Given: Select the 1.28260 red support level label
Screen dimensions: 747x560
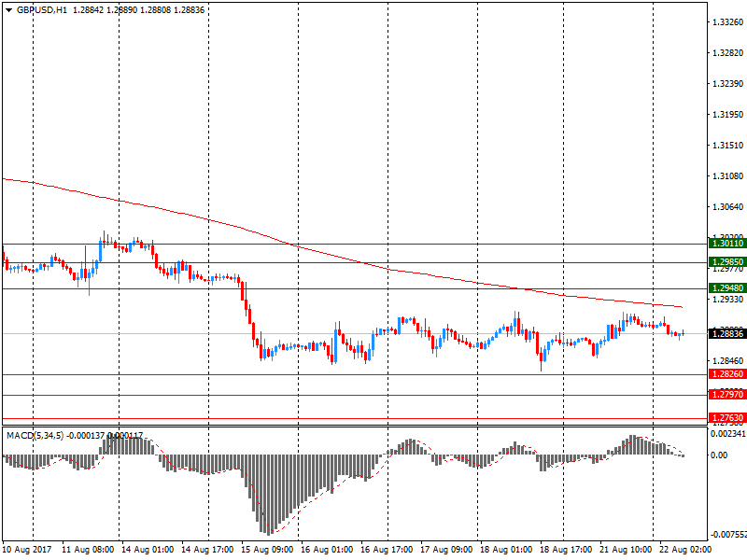Looking at the screenshot, I should point(727,374).
